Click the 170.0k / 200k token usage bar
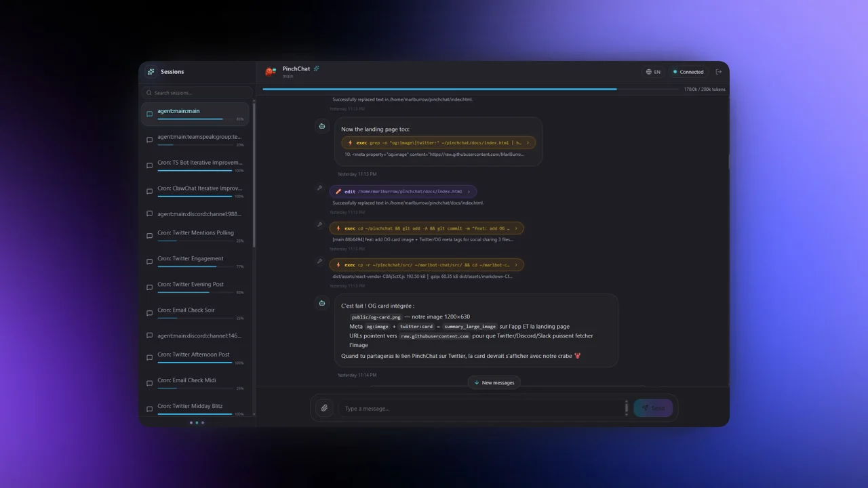The width and height of the screenshot is (868, 488). click(x=471, y=89)
